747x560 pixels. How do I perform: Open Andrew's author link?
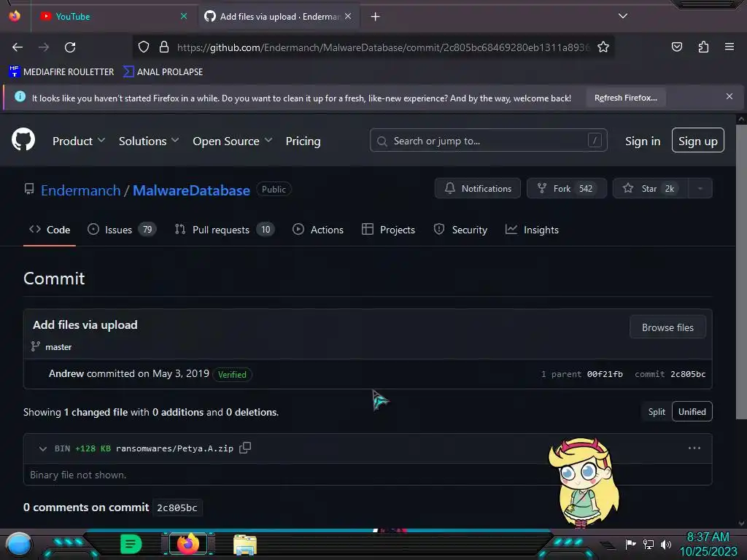(x=66, y=374)
